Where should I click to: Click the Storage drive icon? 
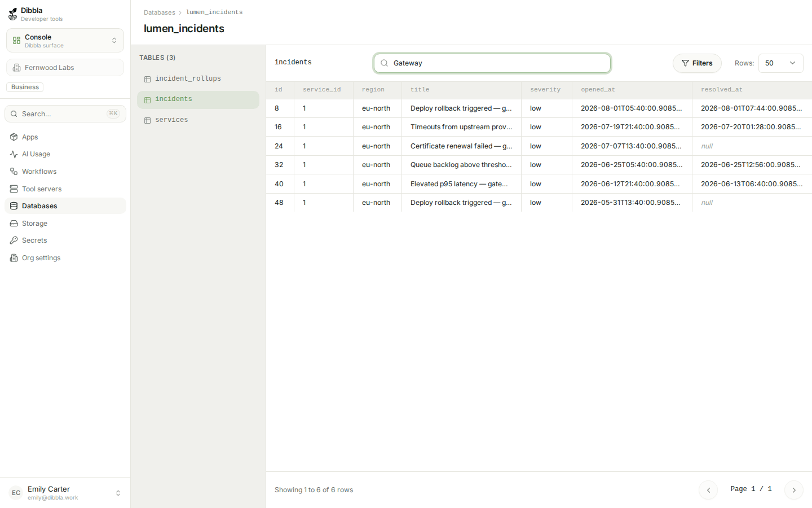pos(14,224)
